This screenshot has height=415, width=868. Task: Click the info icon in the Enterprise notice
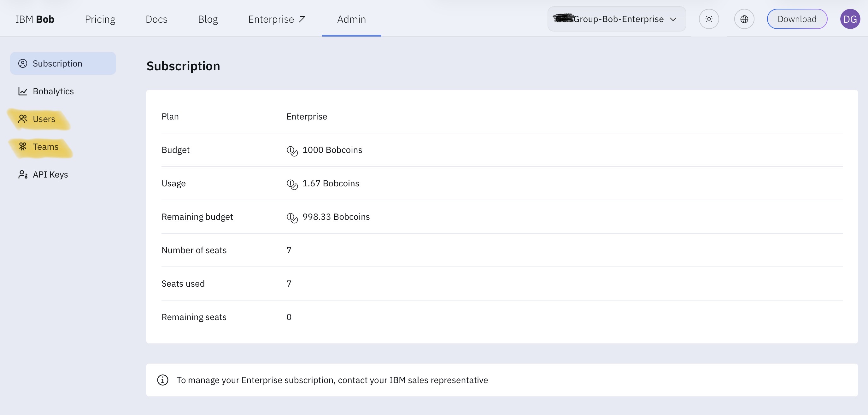(163, 380)
